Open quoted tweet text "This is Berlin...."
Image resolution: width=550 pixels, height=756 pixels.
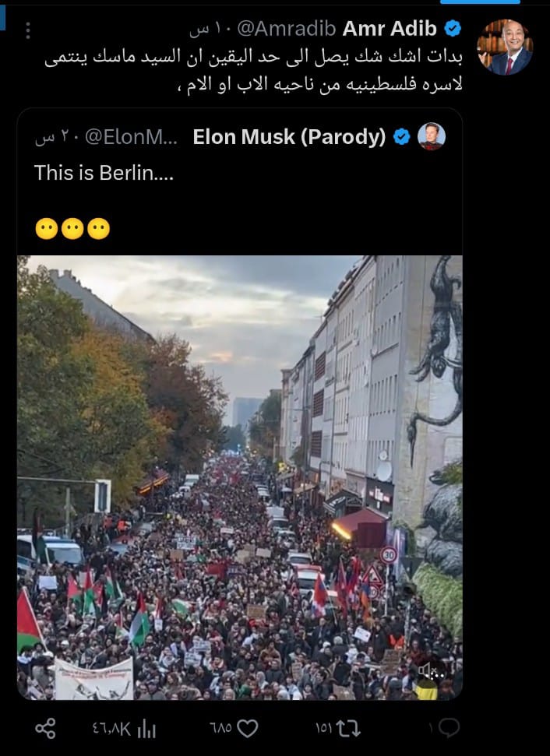[104, 173]
